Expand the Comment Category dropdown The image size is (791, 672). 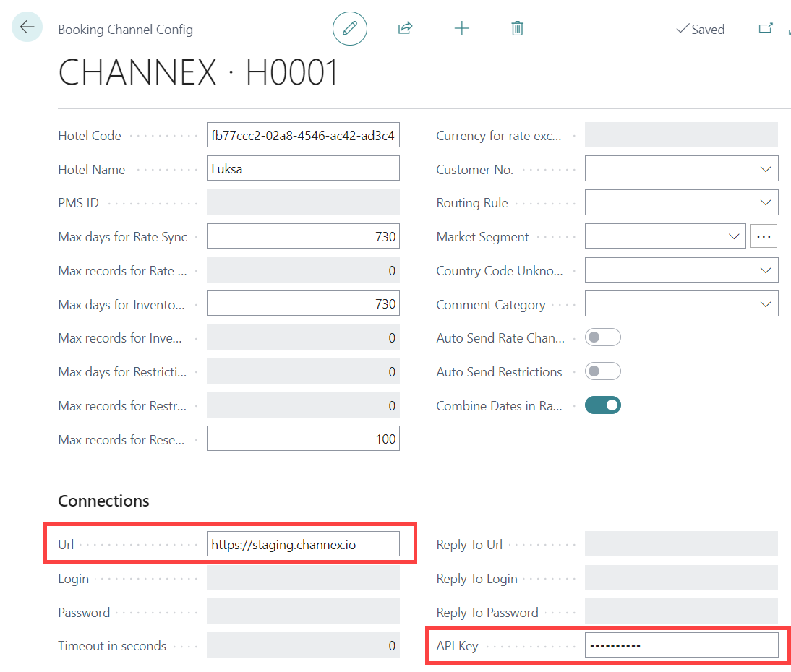click(x=766, y=304)
